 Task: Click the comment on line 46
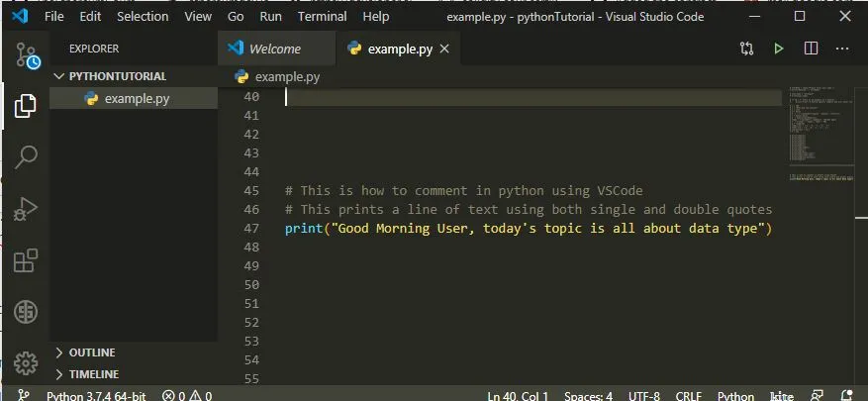pyautogui.click(x=529, y=209)
